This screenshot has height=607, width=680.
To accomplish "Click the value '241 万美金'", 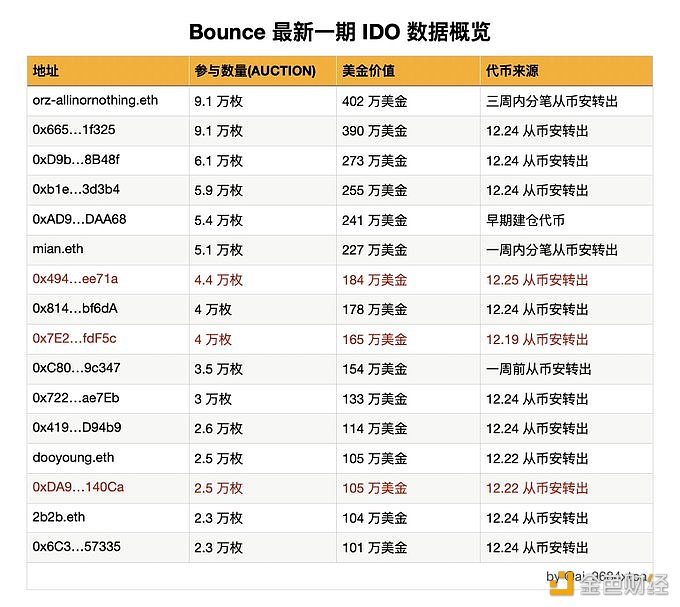I will coord(375,220).
